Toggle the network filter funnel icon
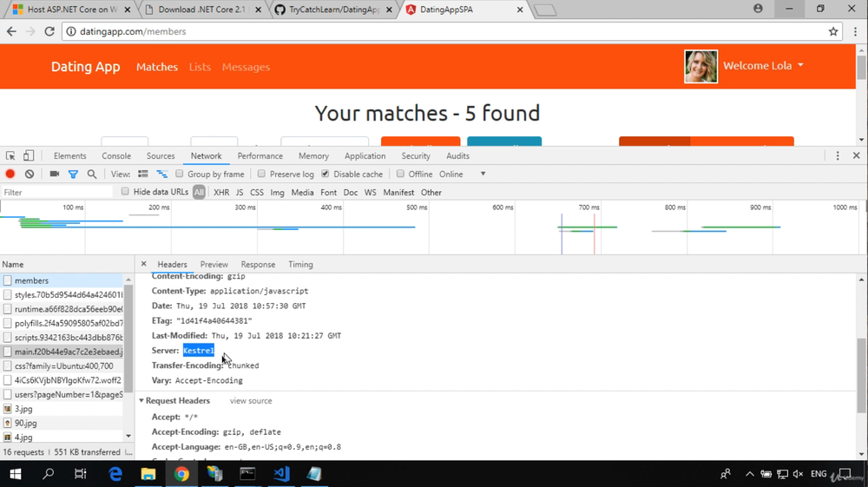The height and width of the screenshot is (487, 868). tap(73, 174)
